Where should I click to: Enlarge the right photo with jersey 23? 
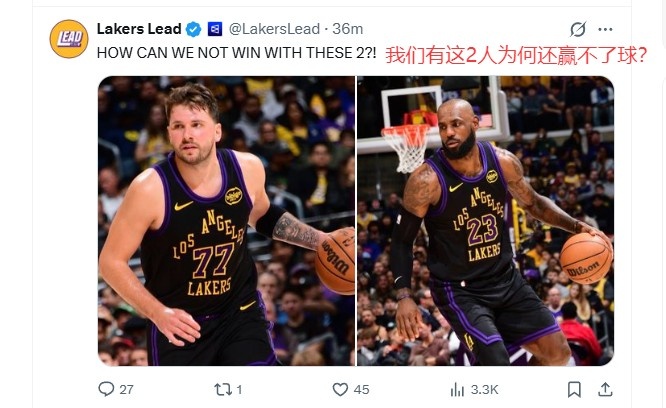click(485, 221)
